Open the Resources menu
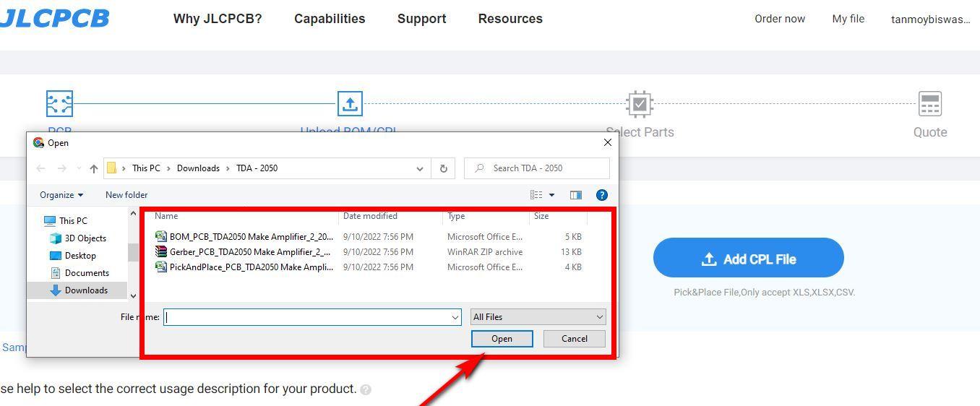Image resolution: width=980 pixels, height=406 pixels. tap(510, 19)
